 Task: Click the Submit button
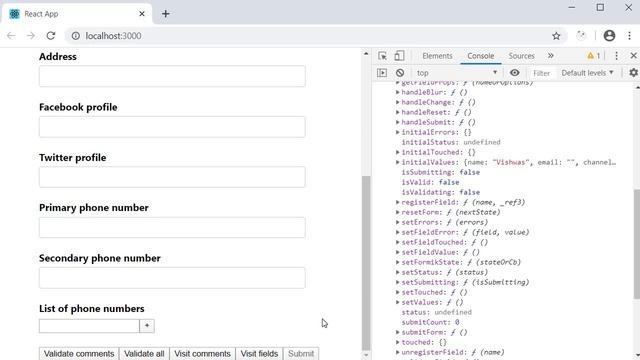301,353
